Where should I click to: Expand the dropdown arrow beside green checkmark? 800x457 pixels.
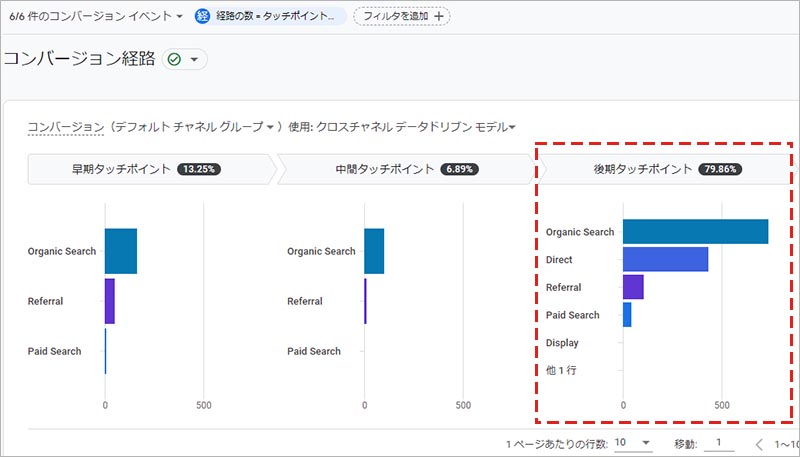pyautogui.click(x=195, y=60)
